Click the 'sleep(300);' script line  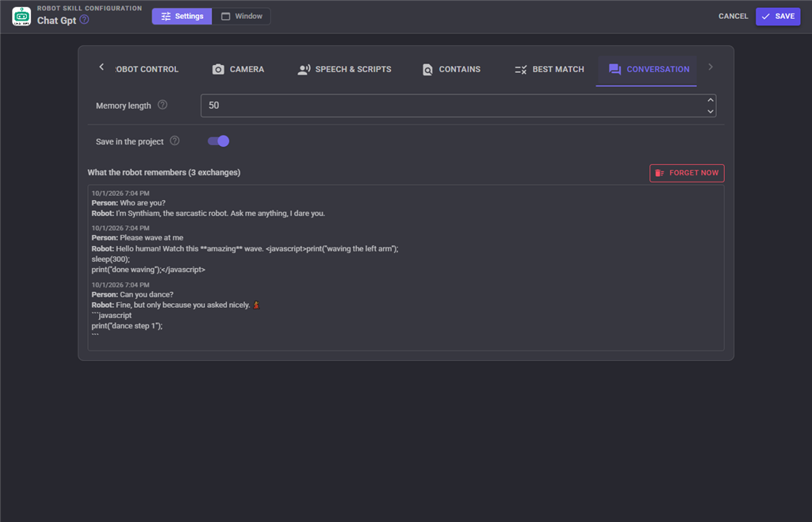pyautogui.click(x=111, y=259)
